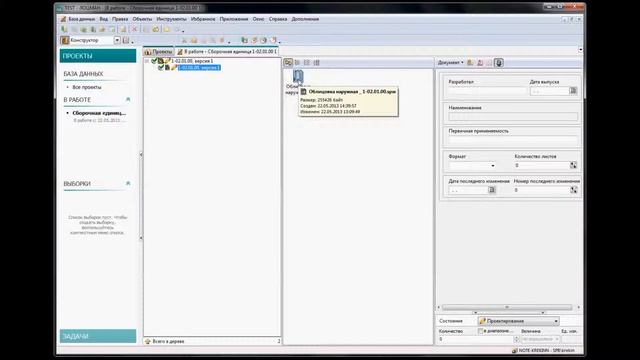Image resolution: width=640 pixels, height=360 pixels.
Task: Open the ЗАДАЧИ sidebar section
Action: pos(98,336)
